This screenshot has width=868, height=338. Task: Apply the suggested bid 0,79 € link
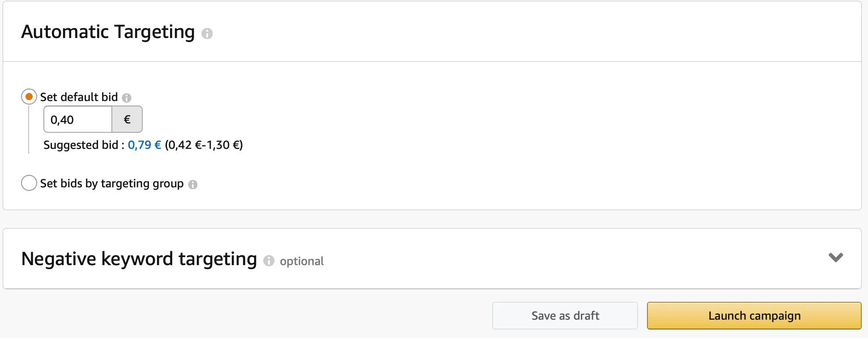point(145,145)
